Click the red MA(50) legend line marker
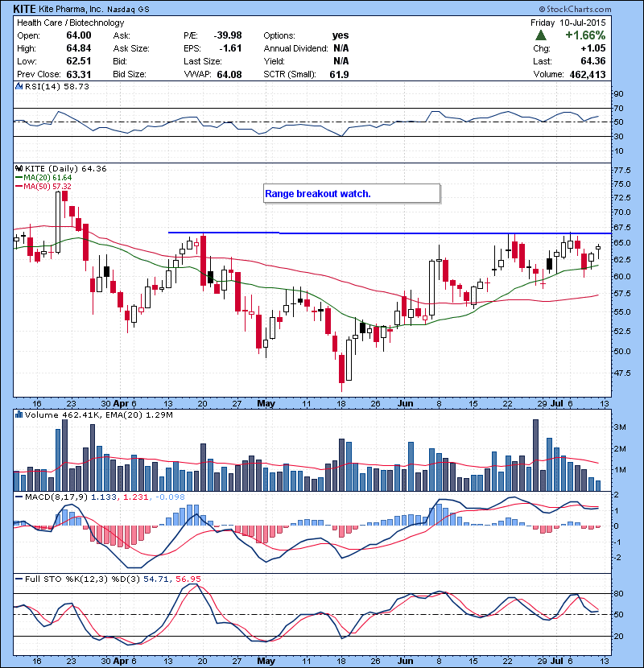Image resolution: width=644 pixels, height=668 pixels. coord(19,186)
